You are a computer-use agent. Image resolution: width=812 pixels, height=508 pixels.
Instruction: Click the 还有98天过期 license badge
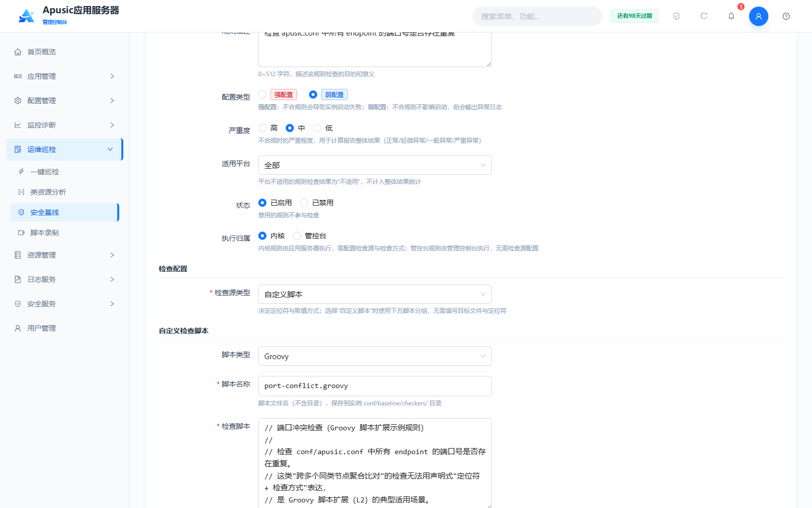(x=634, y=16)
